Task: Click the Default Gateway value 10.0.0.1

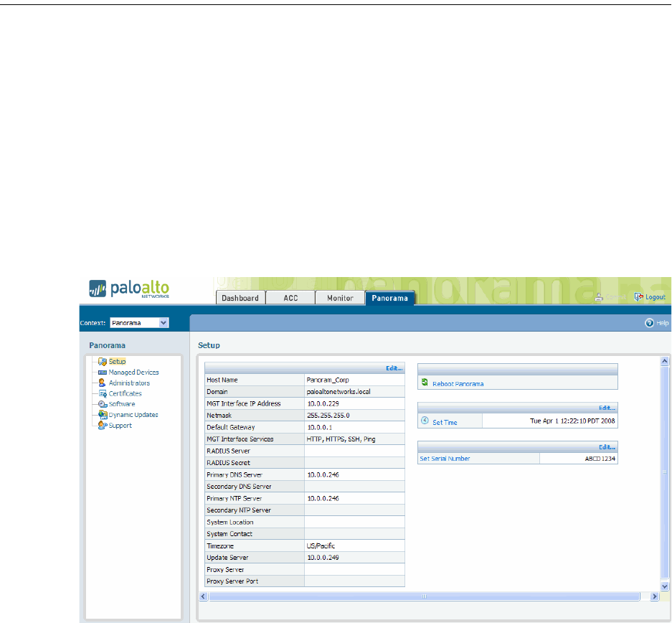Action: click(x=320, y=427)
